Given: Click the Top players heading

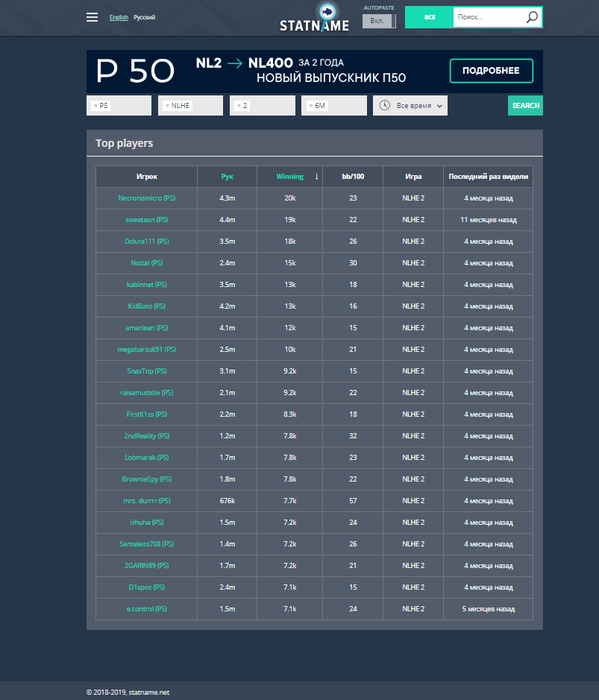Looking at the screenshot, I should (124, 143).
